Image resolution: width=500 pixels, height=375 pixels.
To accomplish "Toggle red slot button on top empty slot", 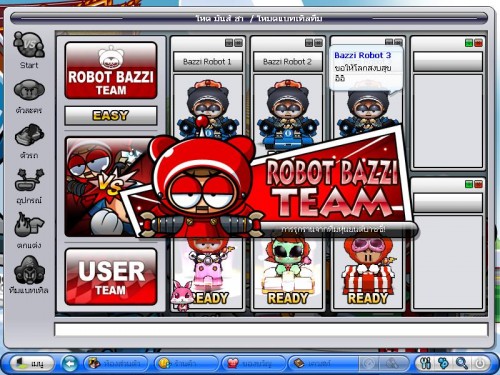I will 478,43.
